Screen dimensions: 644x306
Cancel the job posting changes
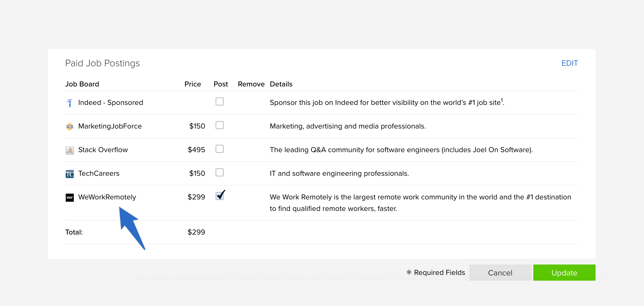point(500,273)
